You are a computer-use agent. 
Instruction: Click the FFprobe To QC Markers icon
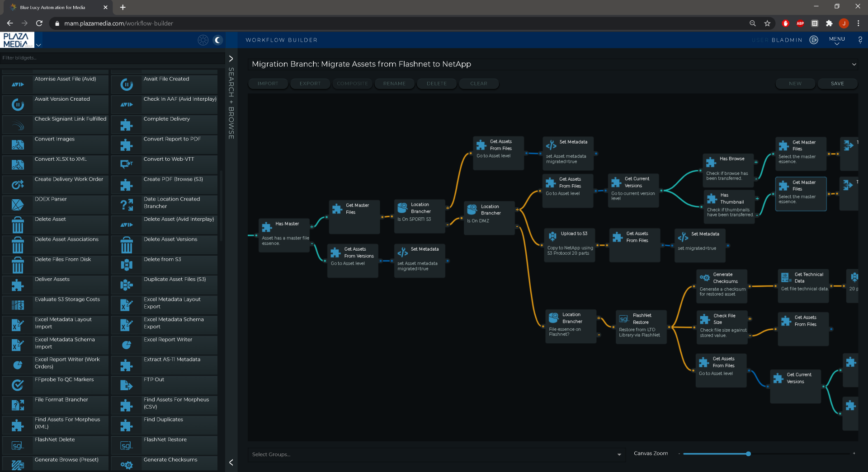point(18,385)
